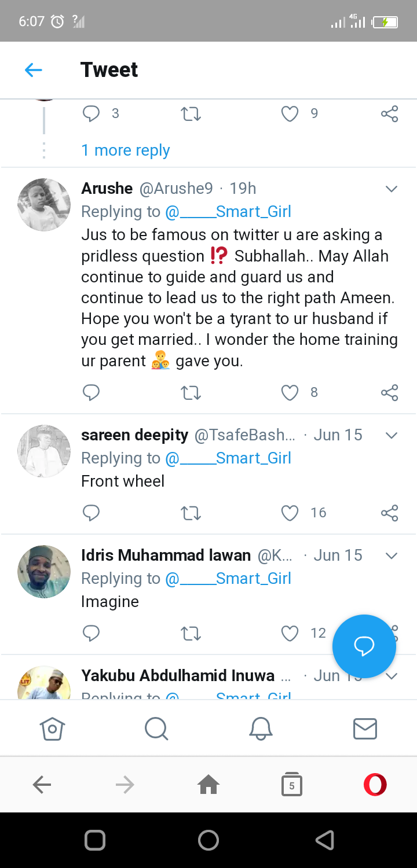Viewport: 417px width, 868px height.
Task: Like the "Front wheel" tweet
Action: [x=290, y=513]
